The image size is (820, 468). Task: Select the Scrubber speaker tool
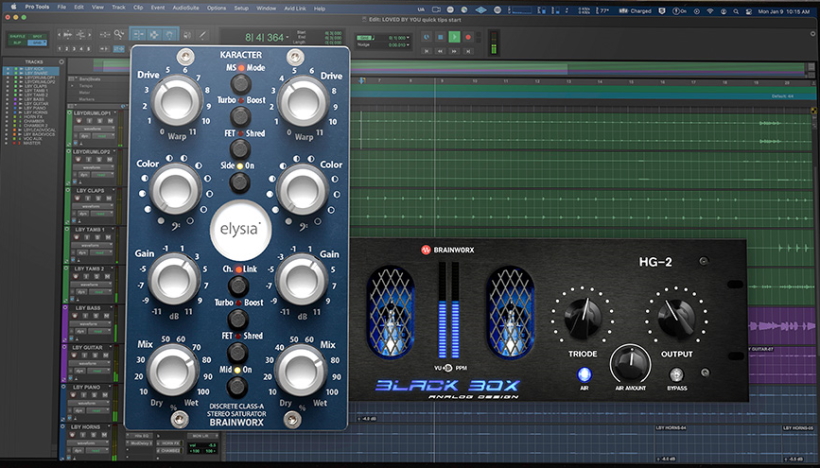point(187,35)
